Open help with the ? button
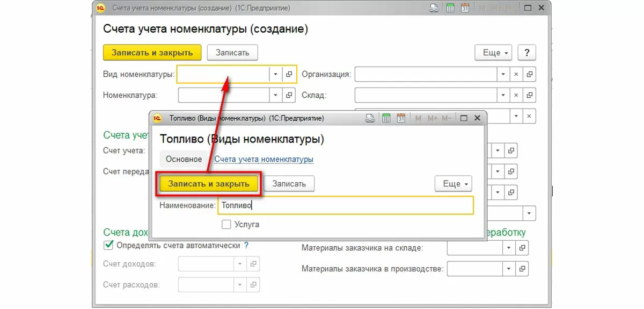Screen dimensions: 644x309 [x=527, y=53]
